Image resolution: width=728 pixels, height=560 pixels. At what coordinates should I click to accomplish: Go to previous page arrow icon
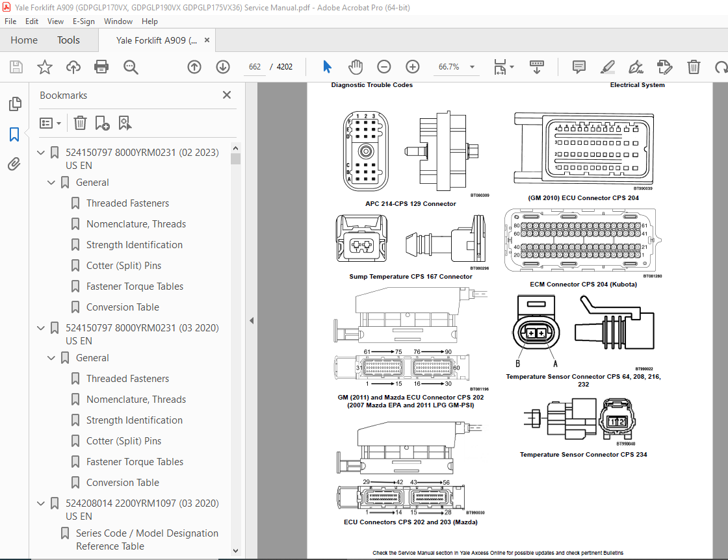pyautogui.click(x=194, y=67)
